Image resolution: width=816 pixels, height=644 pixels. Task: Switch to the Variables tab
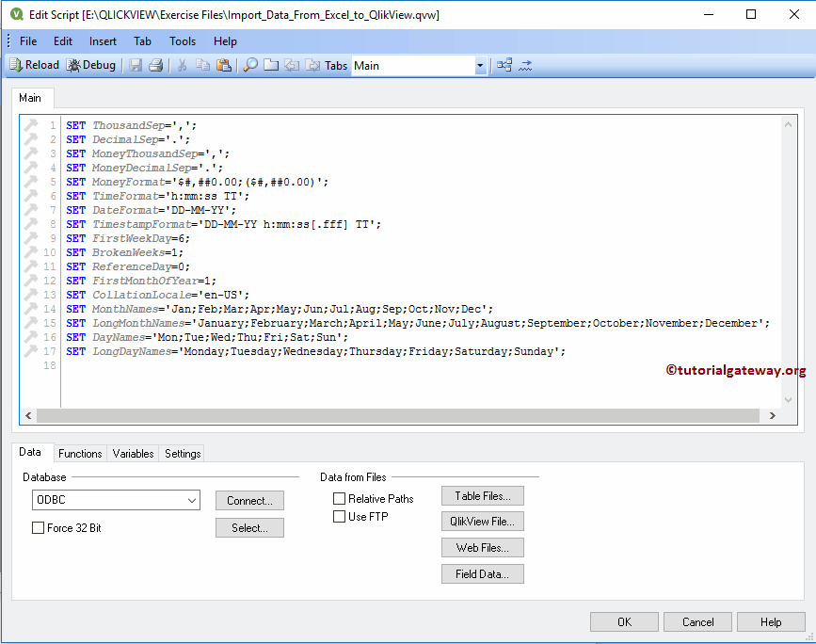point(132,454)
